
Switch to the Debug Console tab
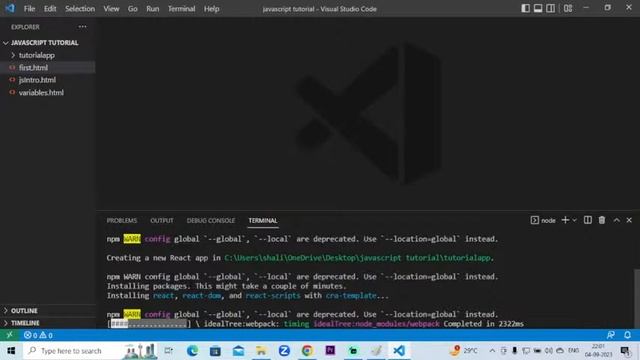coord(211,220)
